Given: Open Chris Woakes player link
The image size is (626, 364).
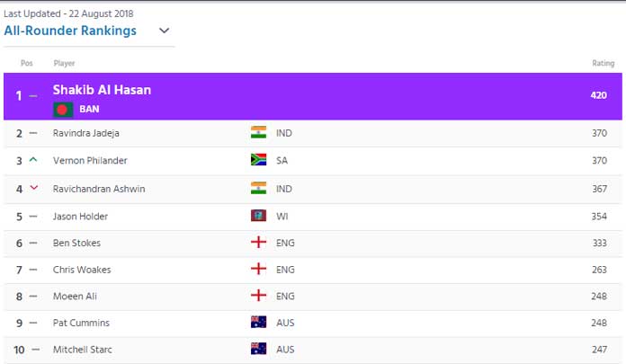Looking at the screenshot, I should (82, 270).
